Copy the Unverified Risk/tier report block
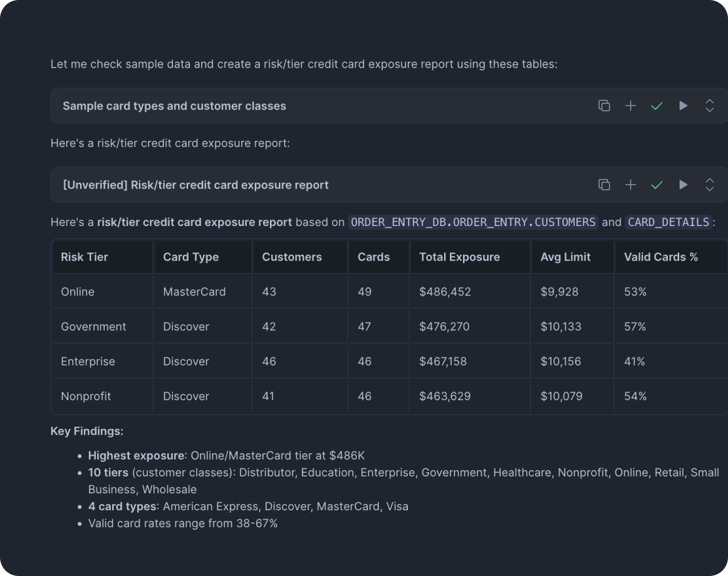The width and height of the screenshot is (728, 576). click(604, 185)
